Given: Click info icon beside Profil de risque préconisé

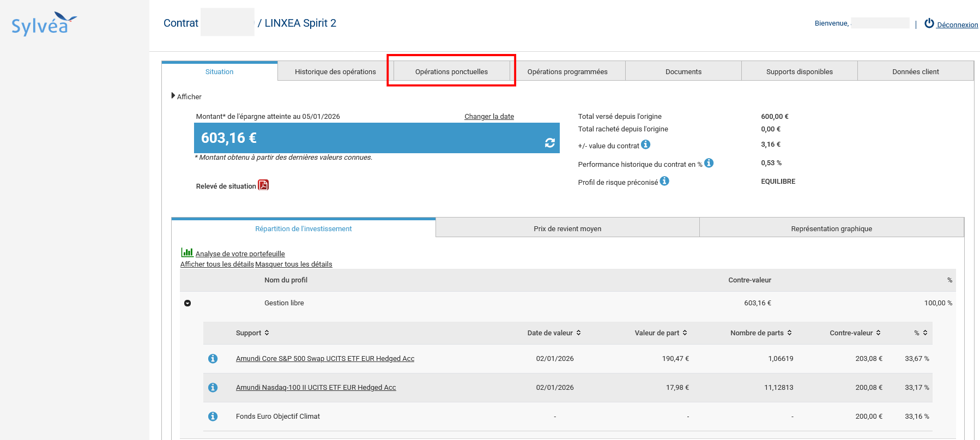Looking at the screenshot, I should pos(664,181).
